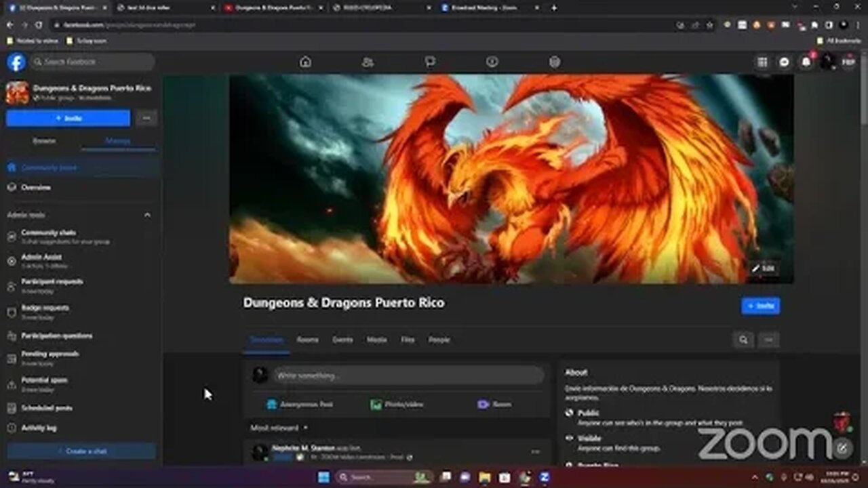Open File Explorer from taskbar
This screenshot has width=868, height=488.
[x=484, y=477]
